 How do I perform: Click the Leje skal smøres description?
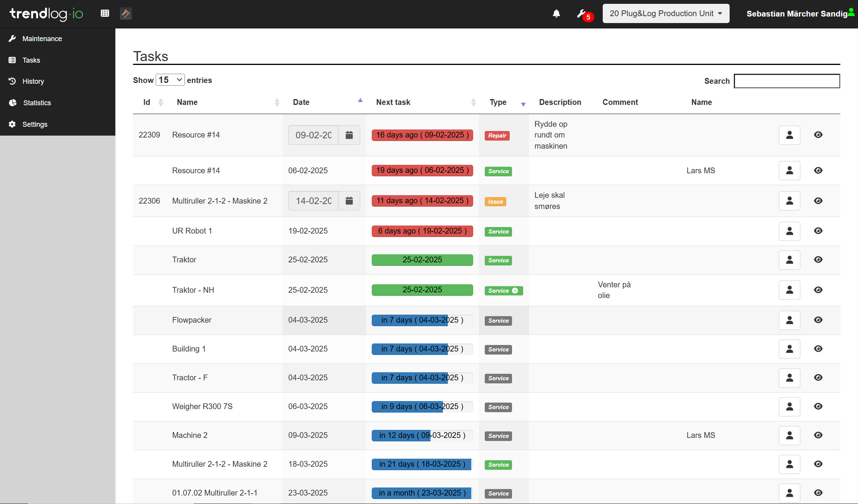click(x=550, y=201)
